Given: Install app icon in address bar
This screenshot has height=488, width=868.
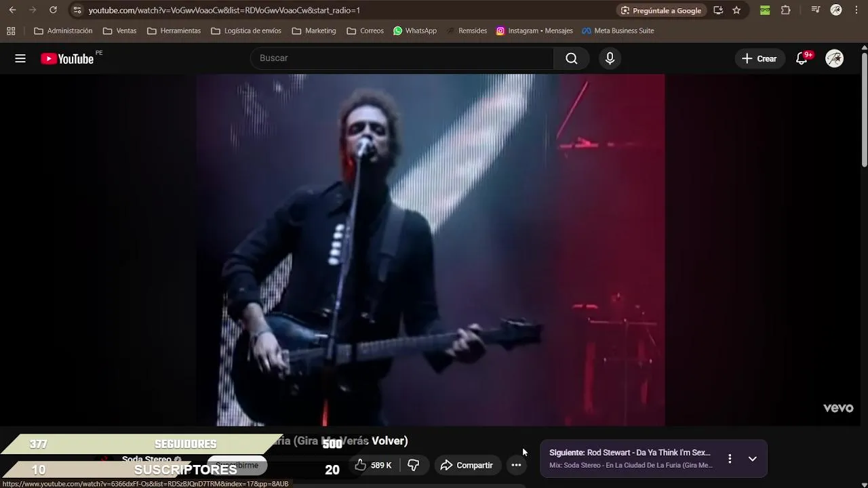Looking at the screenshot, I should 718,10.
